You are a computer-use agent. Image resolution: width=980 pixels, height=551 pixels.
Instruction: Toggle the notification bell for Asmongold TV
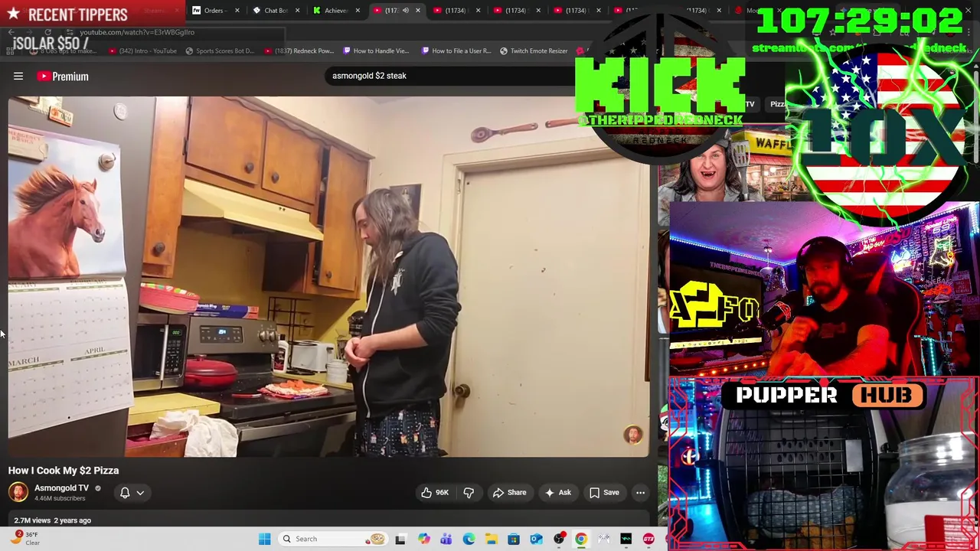click(125, 493)
